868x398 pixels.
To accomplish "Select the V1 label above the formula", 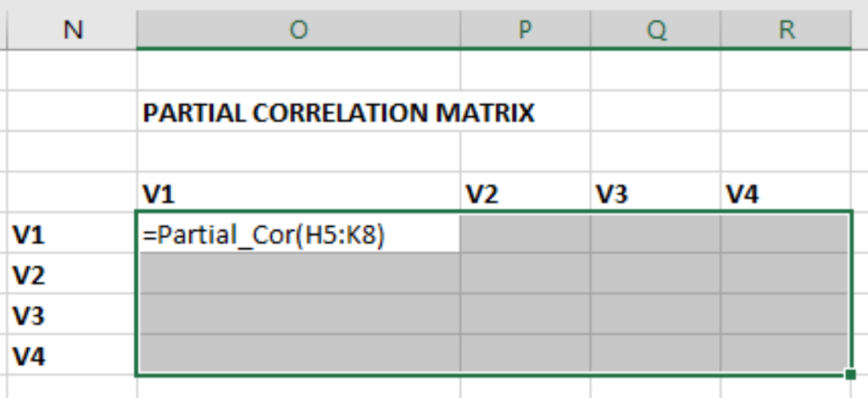I will click(x=298, y=193).
